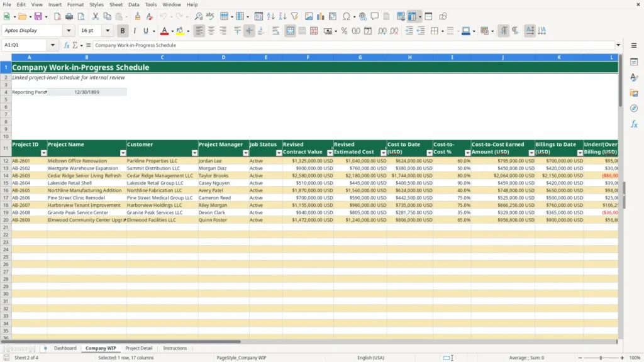Screen dimensions: 644x362
Task: Open the Data menu
Action: [x=133, y=4]
